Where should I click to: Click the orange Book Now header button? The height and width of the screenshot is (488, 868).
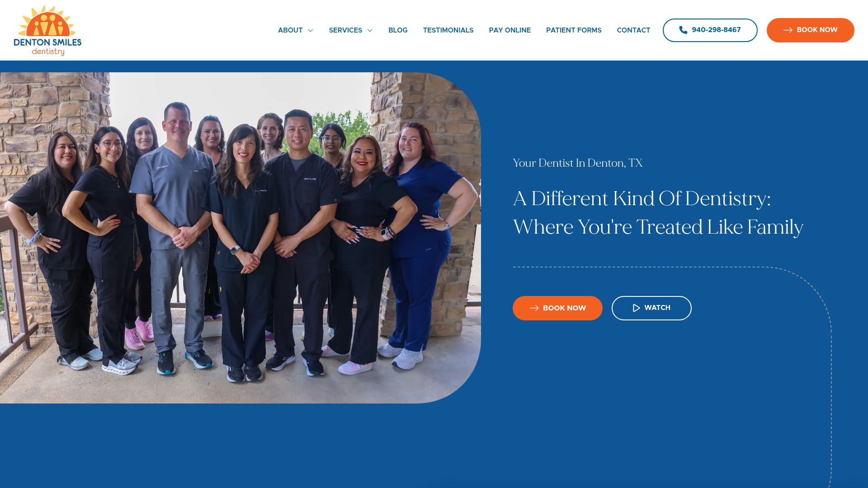pyautogui.click(x=810, y=30)
